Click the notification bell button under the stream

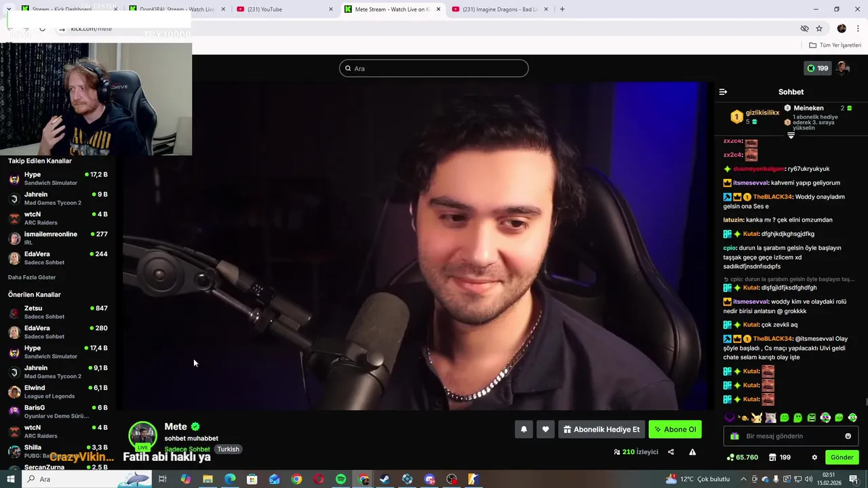pos(524,429)
